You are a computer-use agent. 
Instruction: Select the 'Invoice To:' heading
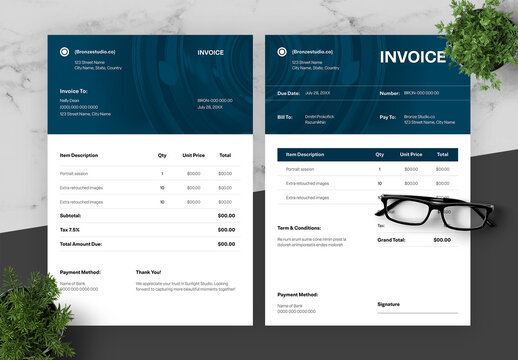pyautogui.click(x=74, y=91)
